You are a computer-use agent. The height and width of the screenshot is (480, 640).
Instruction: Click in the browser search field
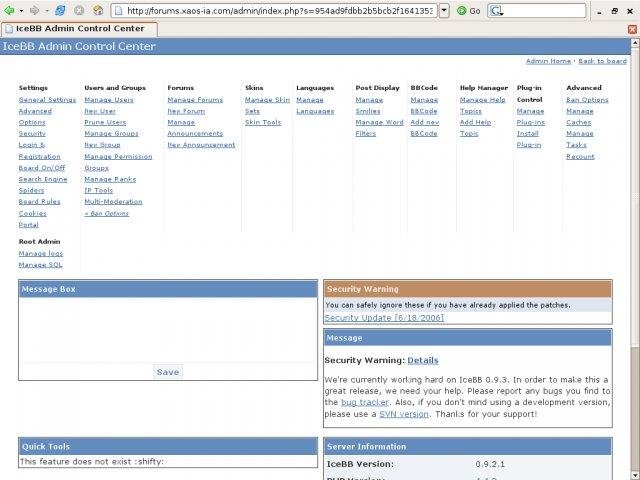pos(545,11)
